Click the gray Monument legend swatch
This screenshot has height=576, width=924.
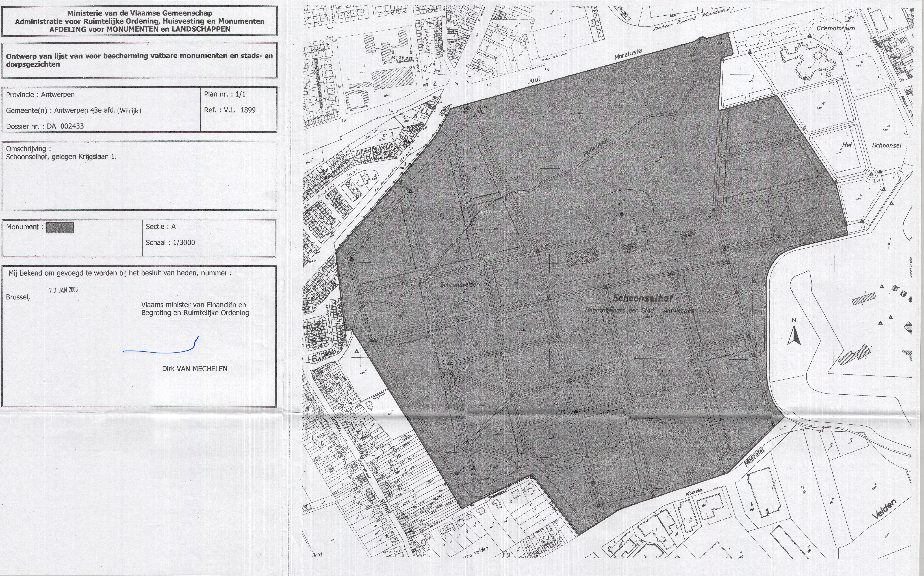tap(60, 227)
